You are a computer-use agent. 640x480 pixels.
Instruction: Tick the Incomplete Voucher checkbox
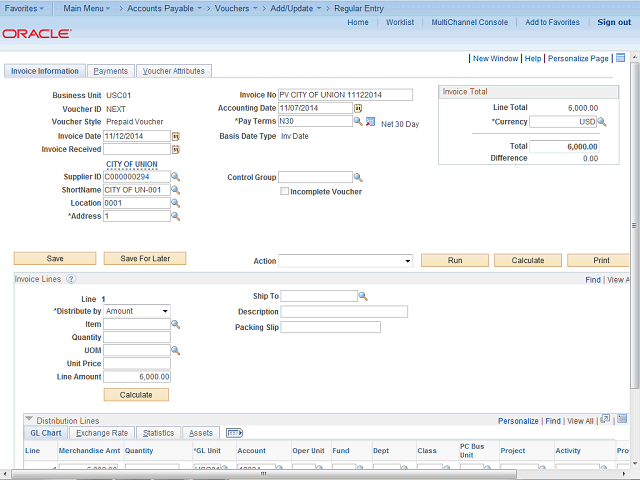click(x=284, y=191)
